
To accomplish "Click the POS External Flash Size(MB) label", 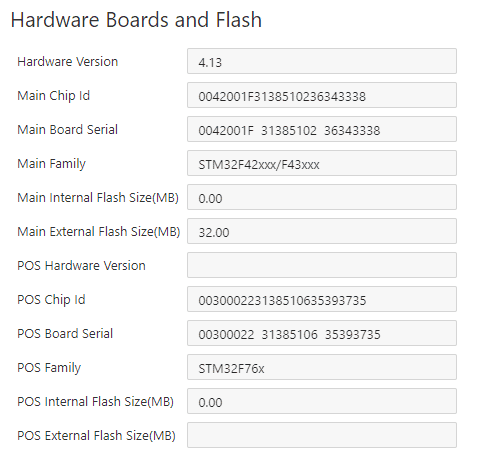I will click(x=96, y=436).
